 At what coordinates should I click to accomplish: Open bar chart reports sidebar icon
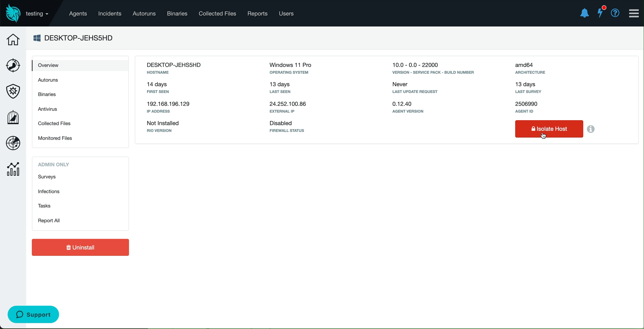(13, 169)
